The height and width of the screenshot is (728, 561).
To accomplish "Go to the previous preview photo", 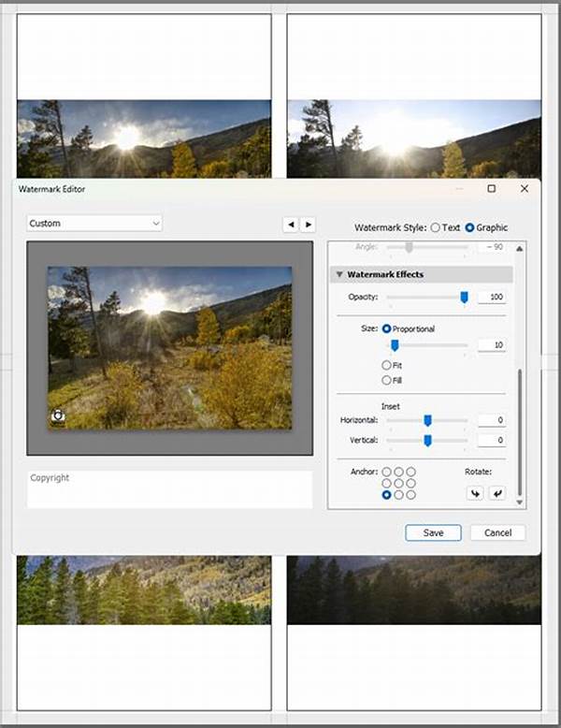I will coord(290,225).
